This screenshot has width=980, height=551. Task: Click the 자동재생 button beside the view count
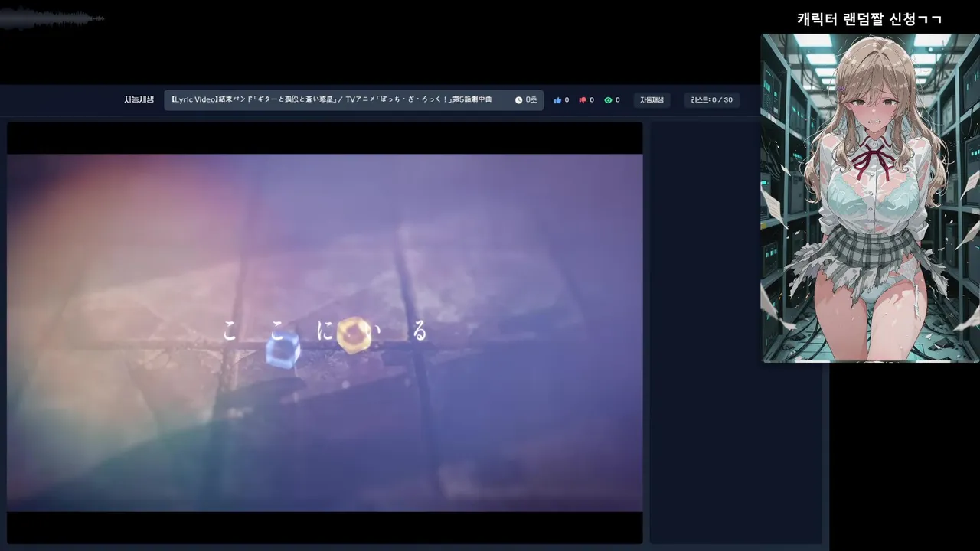pyautogui.click(x=652, y=100)
